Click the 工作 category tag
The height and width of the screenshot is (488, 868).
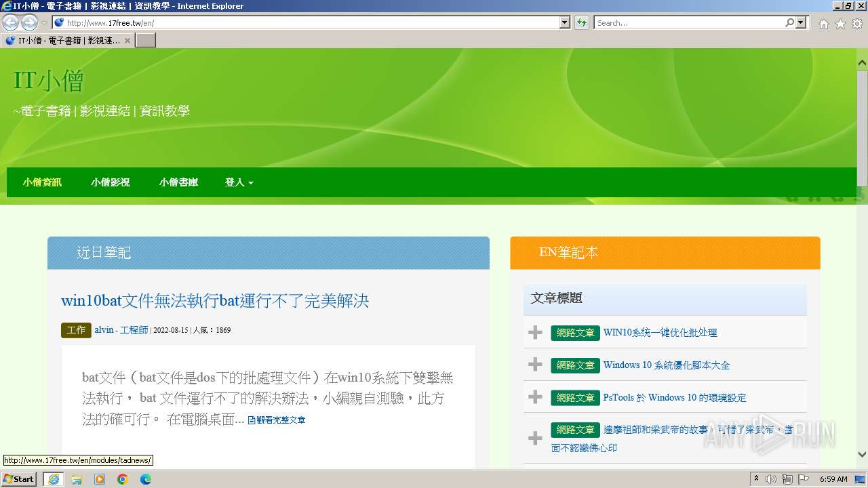[x=76, y=330]
